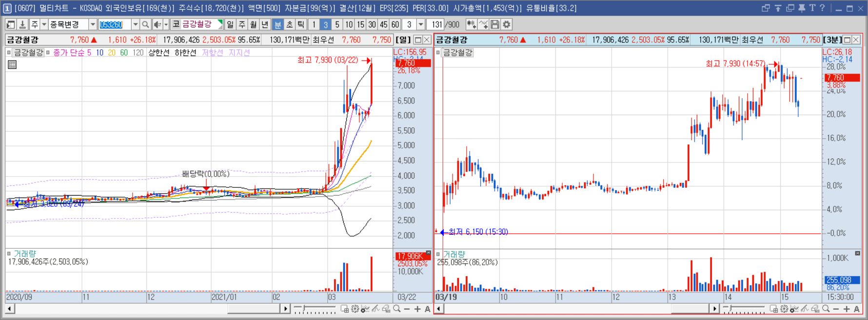Click left chart scroll-left arrow

click(10, 309)
